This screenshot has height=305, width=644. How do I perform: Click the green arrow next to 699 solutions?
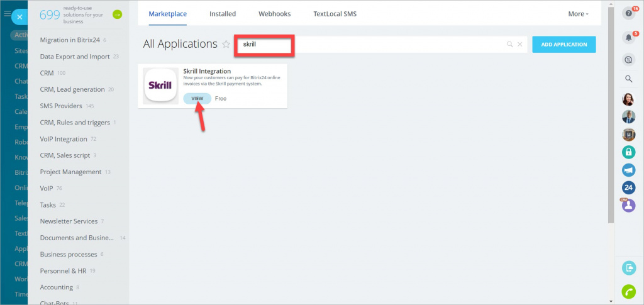click(x=117, y=14)
